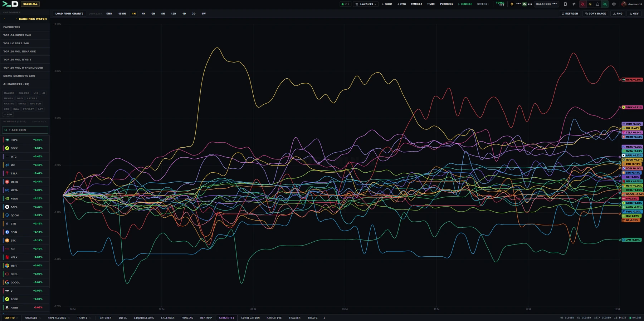Click the ETH coin icon in symbols list
Screen dimensions: 644x321
(x=7, y=224)
